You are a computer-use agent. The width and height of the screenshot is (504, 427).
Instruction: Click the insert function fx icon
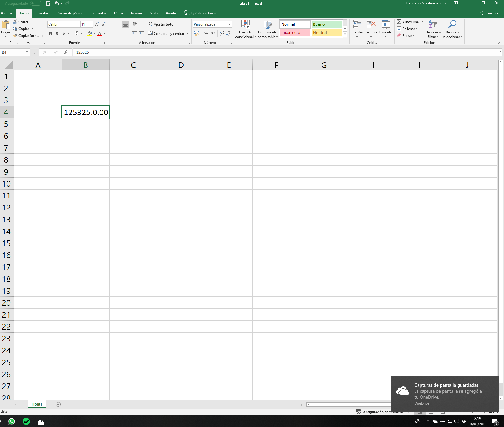point(66,52)
